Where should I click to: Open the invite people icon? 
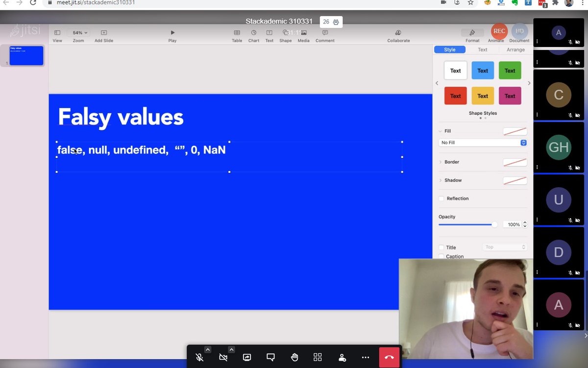[x=342, y=357]
